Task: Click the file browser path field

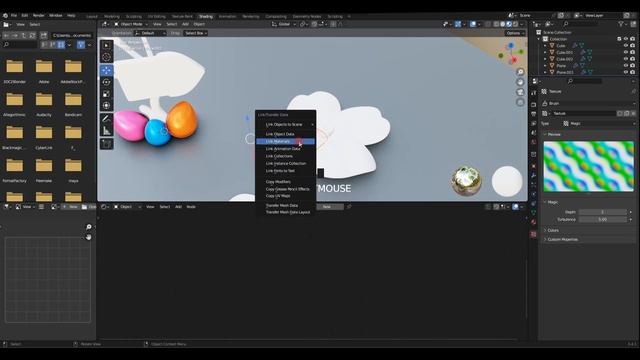Action: [x=72, y=36]
